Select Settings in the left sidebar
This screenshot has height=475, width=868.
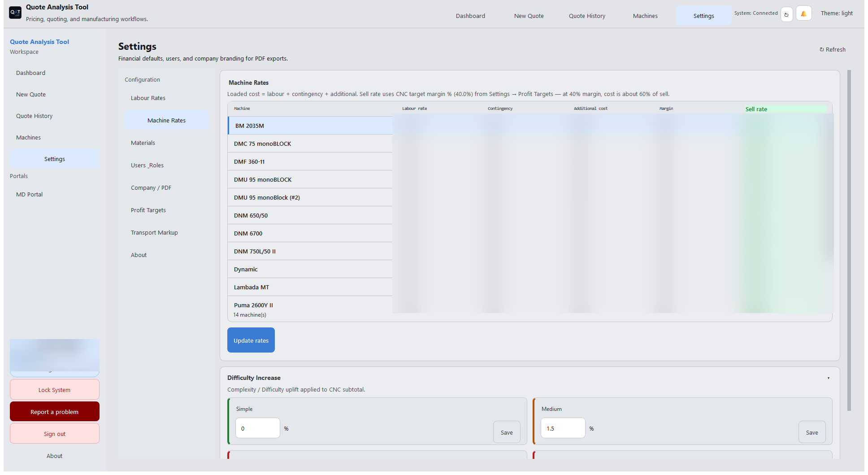pyautogui.click(x=54, y=159)
